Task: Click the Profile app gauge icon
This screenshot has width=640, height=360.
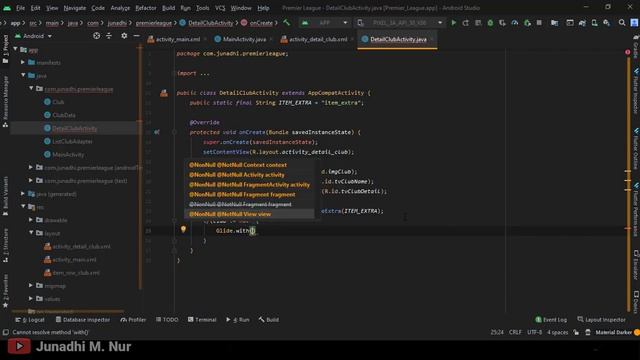Action: 515,23
